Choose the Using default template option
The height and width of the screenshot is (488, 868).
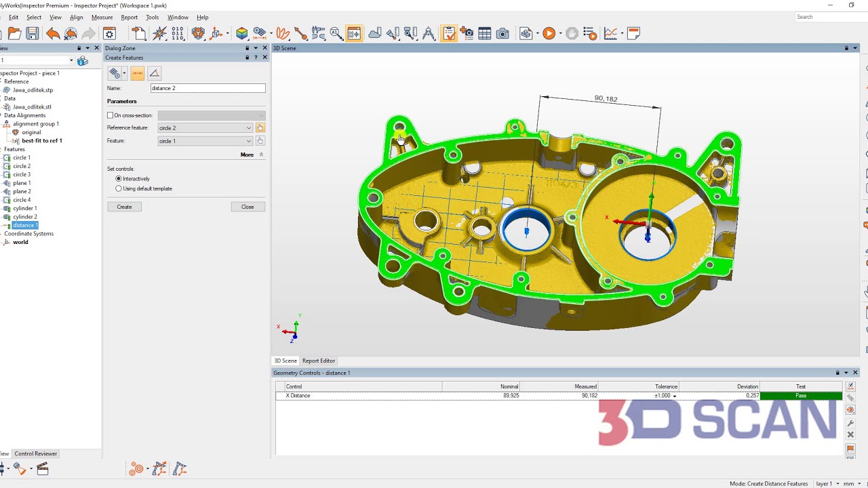[118, 188]
